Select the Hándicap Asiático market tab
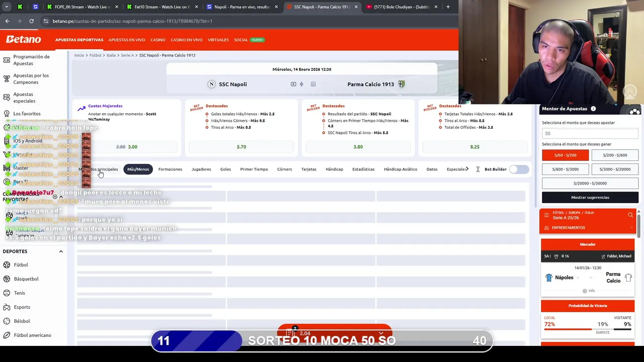 click(x=400, y=169)
